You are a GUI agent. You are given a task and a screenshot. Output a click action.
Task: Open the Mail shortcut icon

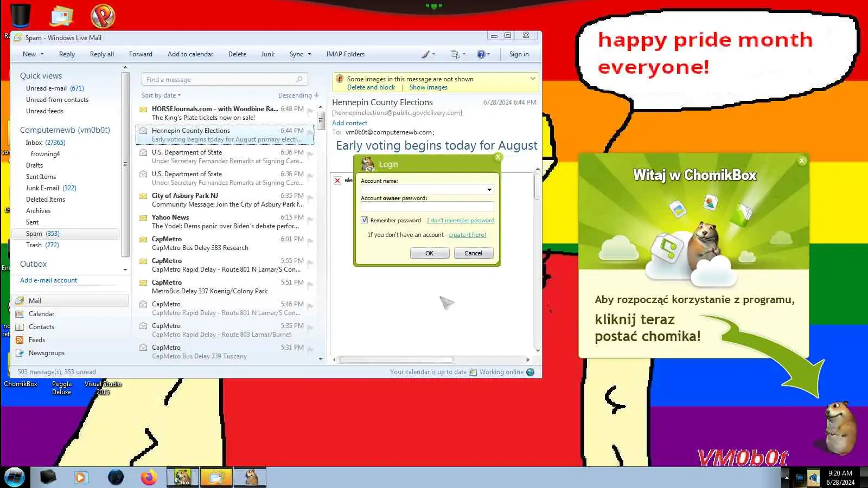[x=20, y=301]
